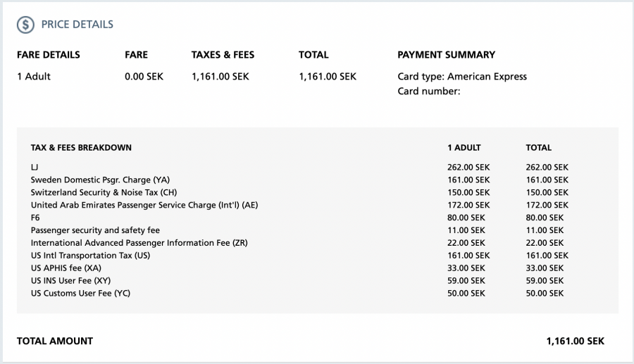Select the 1 Adult fare row label
This screenshot has height=364, width=634.
[34, 76]
